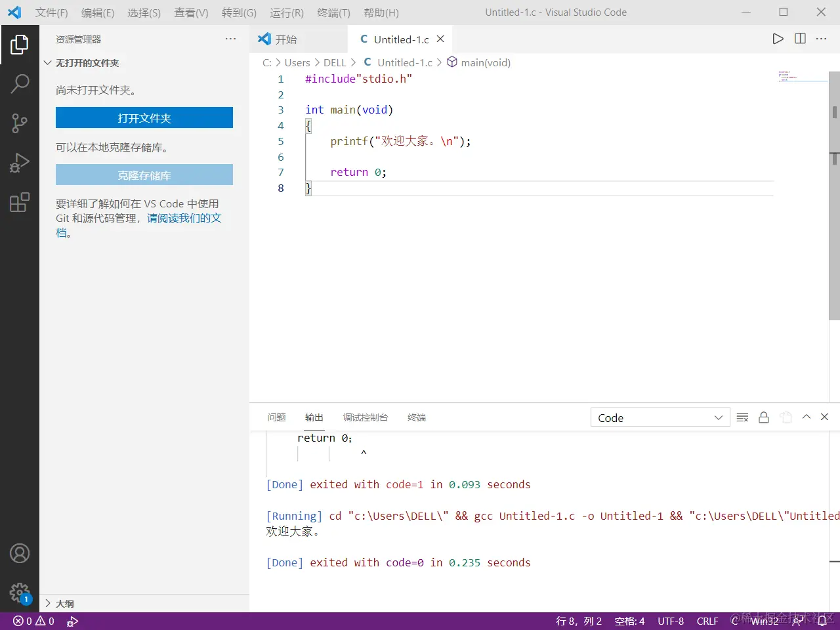Viewport: 840px width, 630px height.
Task: Click the main(void) breadcrumb symbol
Action: pyautogui.click(x=478, y=62)
